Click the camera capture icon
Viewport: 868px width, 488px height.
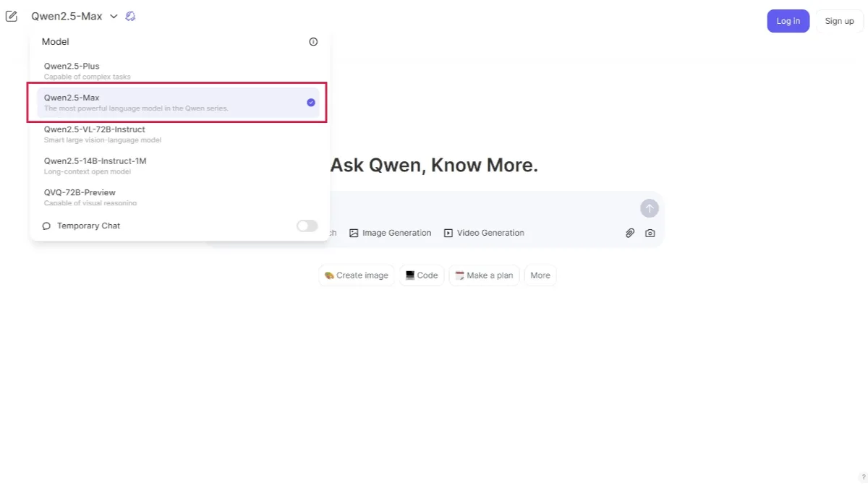pos(650,233)
